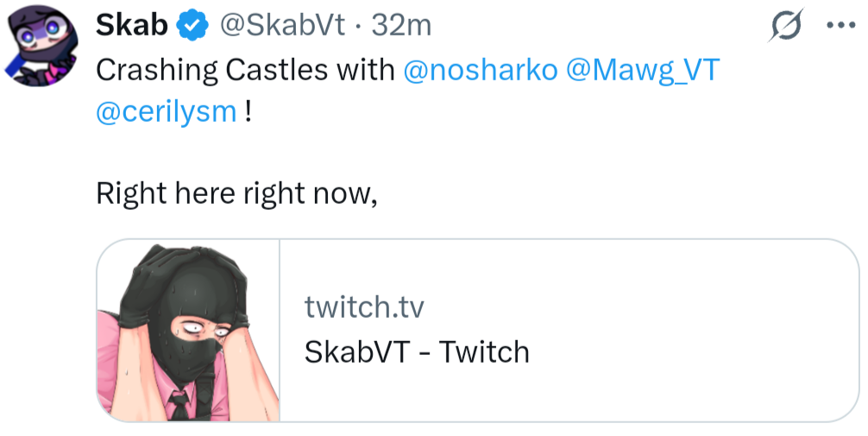
Task: Open the SkabVT - Twitch card title
Action: [x=417, y=351]
